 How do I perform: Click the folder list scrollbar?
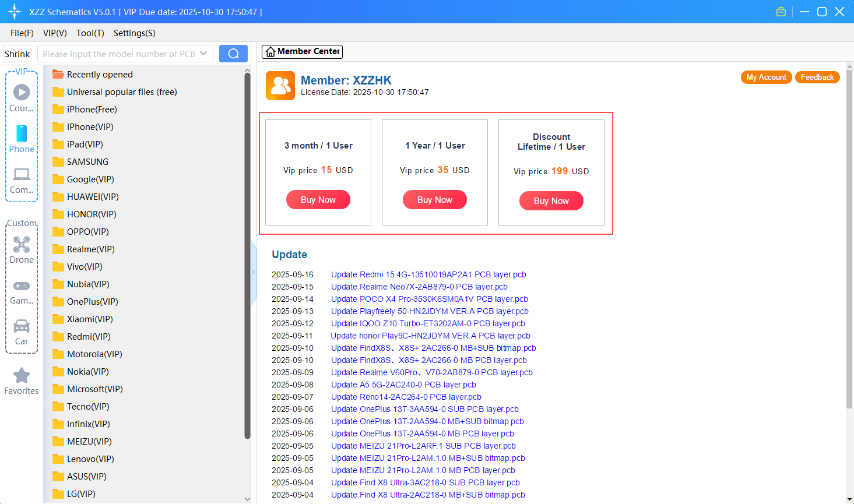[x=247, y=256]
